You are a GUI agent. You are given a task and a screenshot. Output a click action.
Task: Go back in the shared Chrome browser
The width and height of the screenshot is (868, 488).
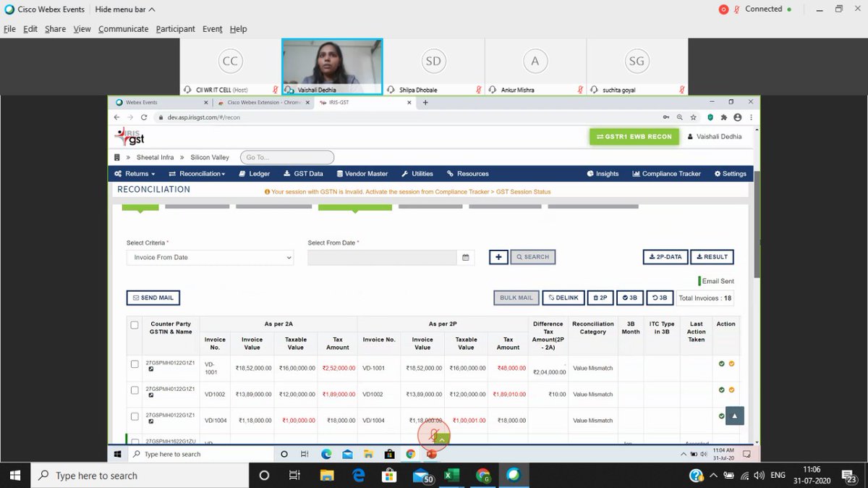(117, 117)
